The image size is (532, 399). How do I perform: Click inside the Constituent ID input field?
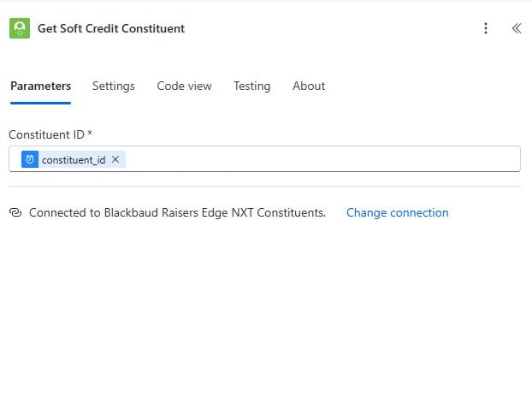tap(264, 159)
